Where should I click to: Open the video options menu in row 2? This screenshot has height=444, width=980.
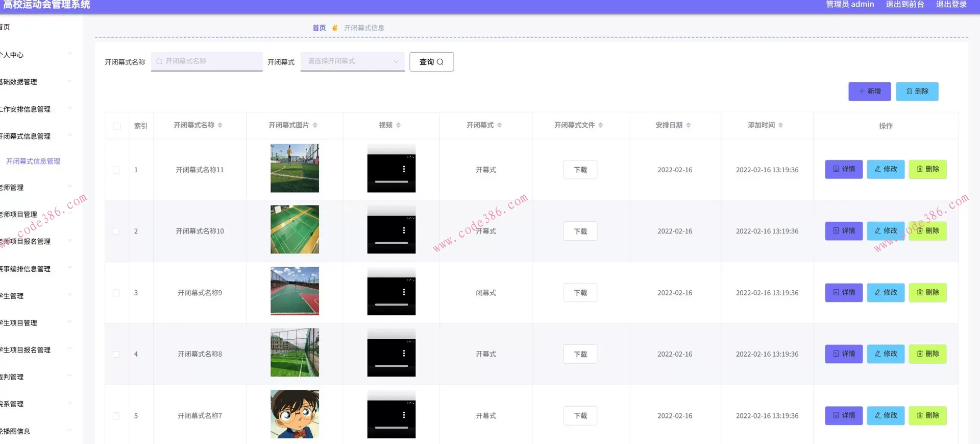tap(404, 230)
